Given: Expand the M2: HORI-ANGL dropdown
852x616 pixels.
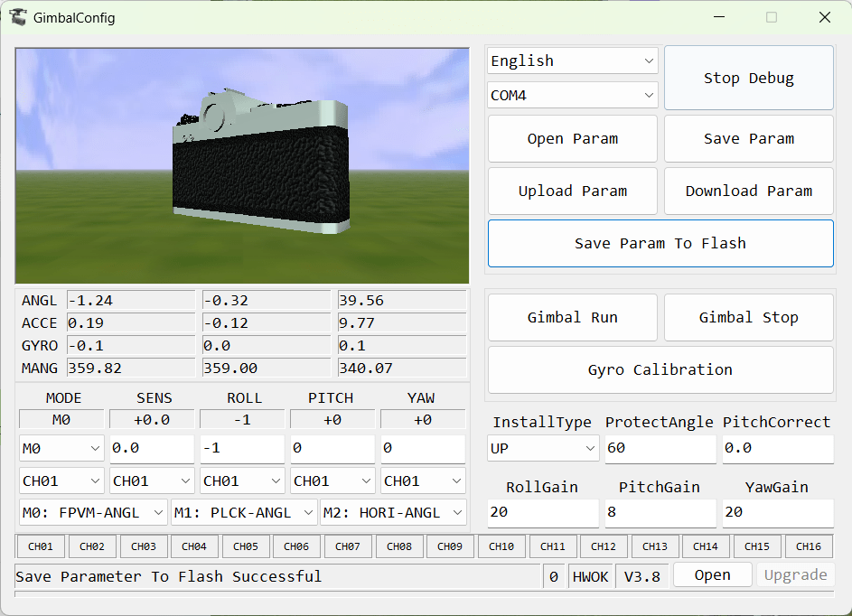Looking at the screenshot, I should (393, 512).
